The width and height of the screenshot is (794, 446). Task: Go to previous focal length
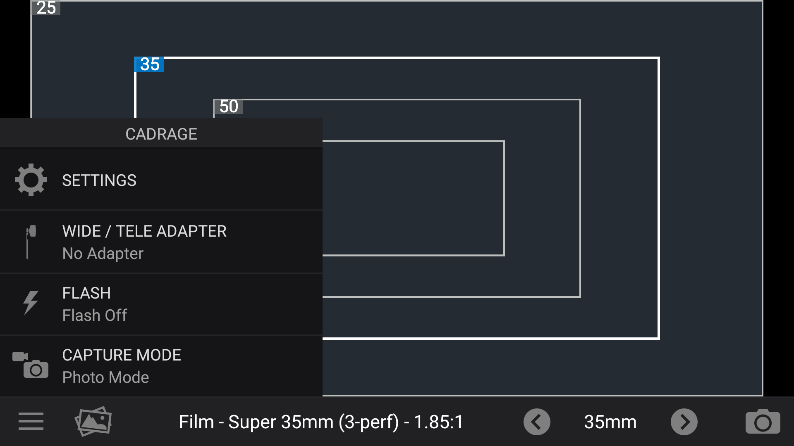537,421
